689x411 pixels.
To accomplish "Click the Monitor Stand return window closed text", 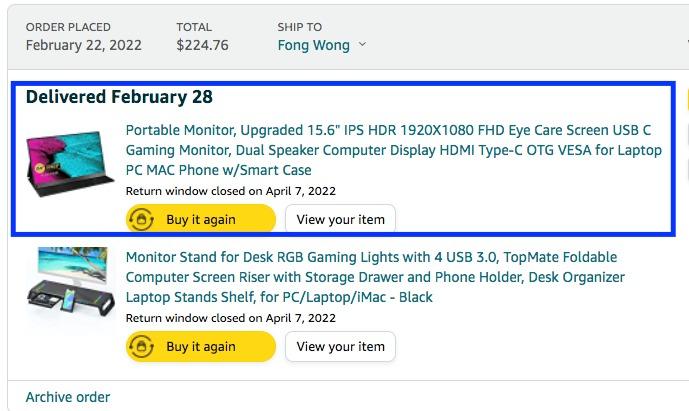I will click(231, 318).
